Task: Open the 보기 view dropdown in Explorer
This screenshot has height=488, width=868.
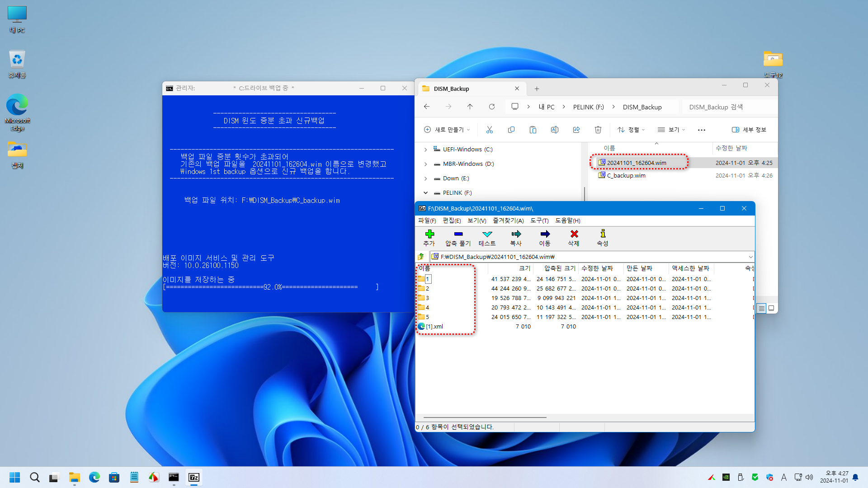Action: 671,130
